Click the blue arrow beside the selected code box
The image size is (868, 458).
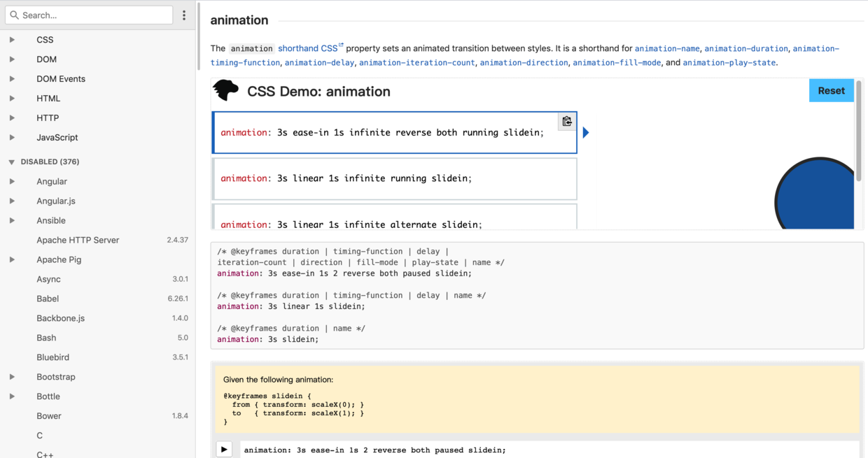coord(585,132)
